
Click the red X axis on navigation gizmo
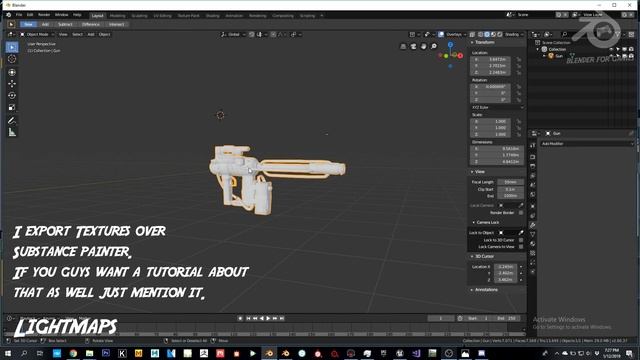tap(460, 56)
